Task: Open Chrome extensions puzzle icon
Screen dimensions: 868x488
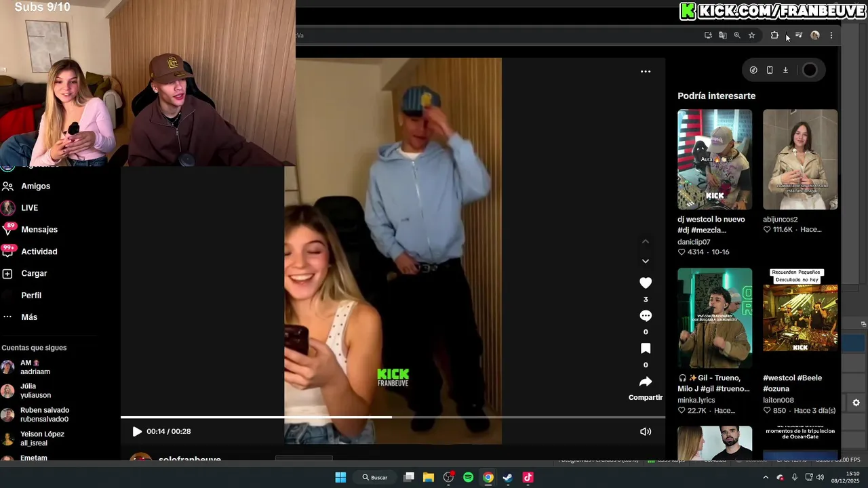Action: click(774, 35)
